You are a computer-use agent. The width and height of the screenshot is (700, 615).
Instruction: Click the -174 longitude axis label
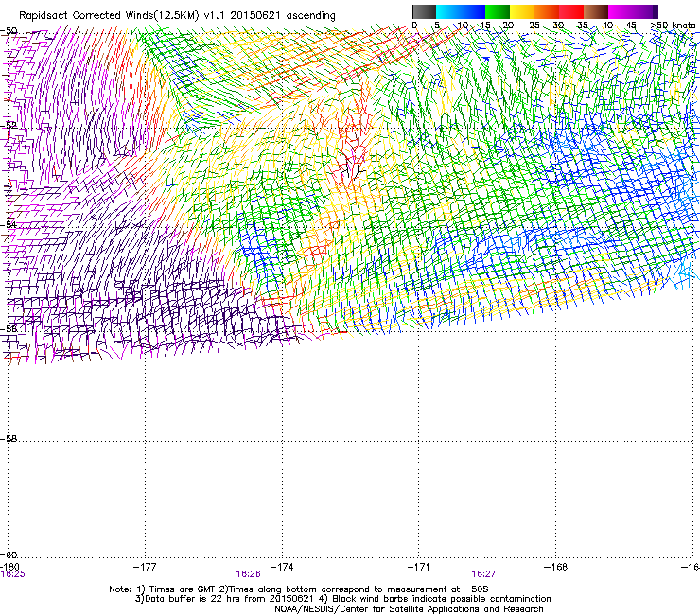(x=282, y=567)
